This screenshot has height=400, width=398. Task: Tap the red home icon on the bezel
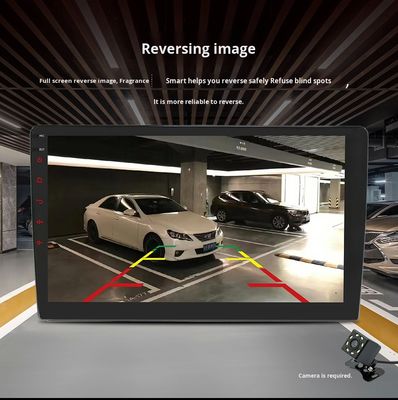pyautogui.click(x=40, y=181)
